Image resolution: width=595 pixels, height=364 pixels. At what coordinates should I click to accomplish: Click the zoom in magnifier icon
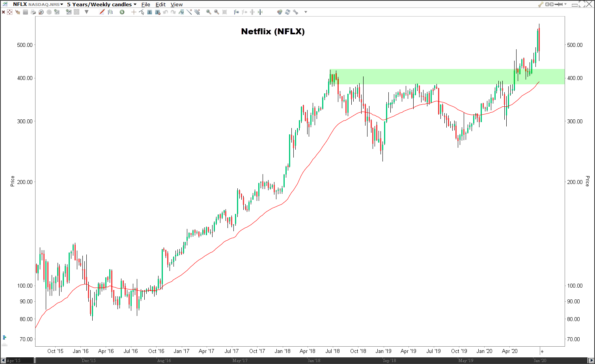[x=209, y=12]
